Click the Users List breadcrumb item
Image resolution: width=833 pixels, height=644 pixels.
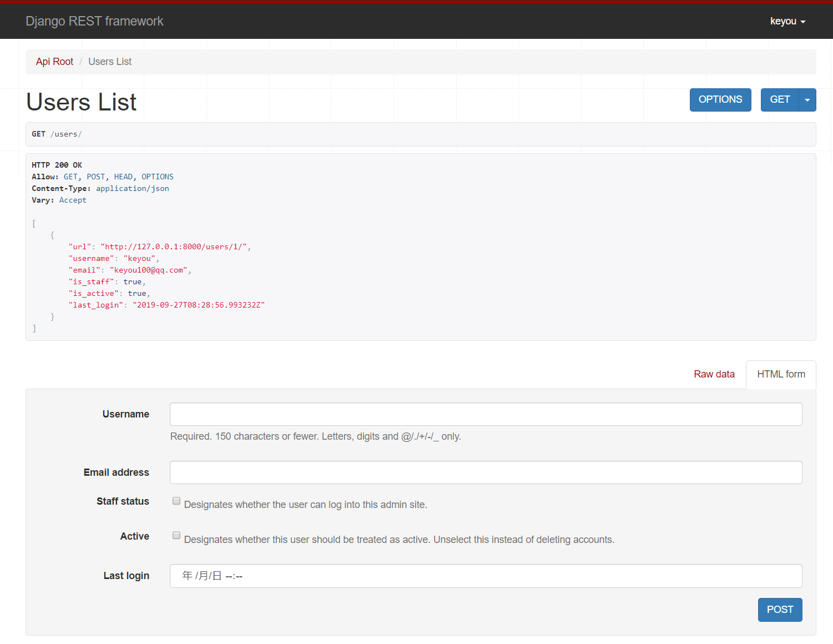click(x=110, y=62)
